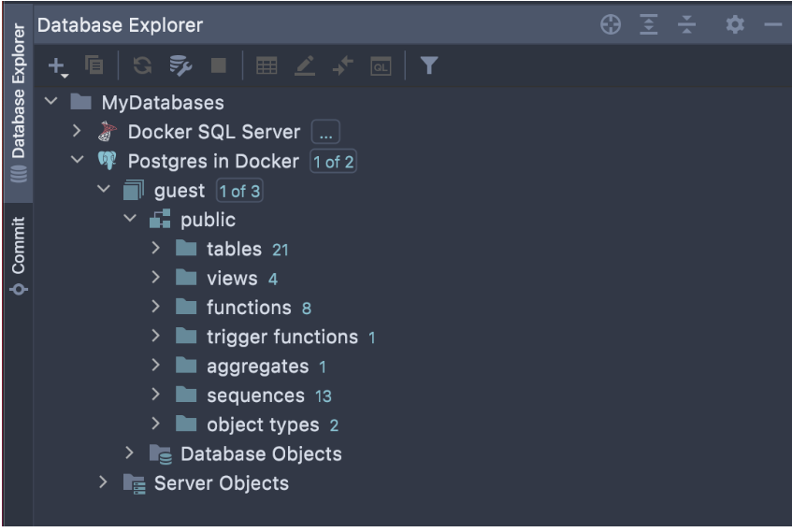
Task: Collapse the Postgres in Docker node
Action: [78, 160]
